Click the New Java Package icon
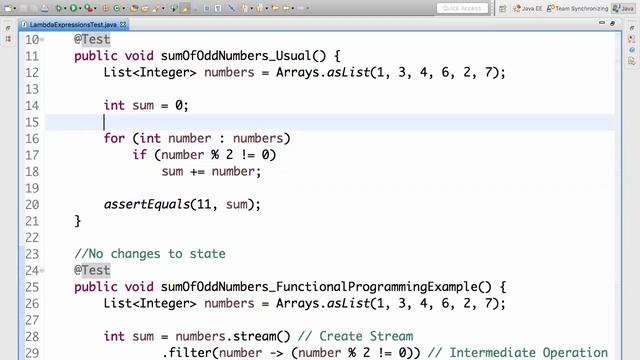The image size is (640, 360). pos(105,8)
